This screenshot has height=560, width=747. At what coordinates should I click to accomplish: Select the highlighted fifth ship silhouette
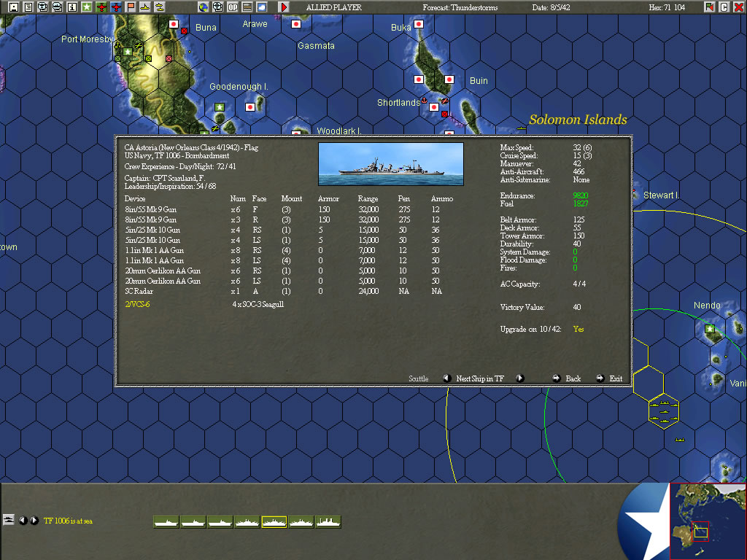coord(274,522)
